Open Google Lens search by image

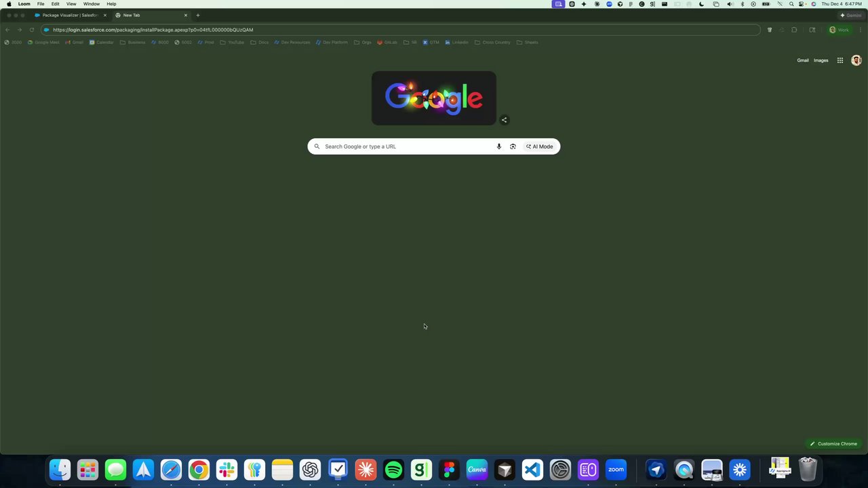click(513, 146)
